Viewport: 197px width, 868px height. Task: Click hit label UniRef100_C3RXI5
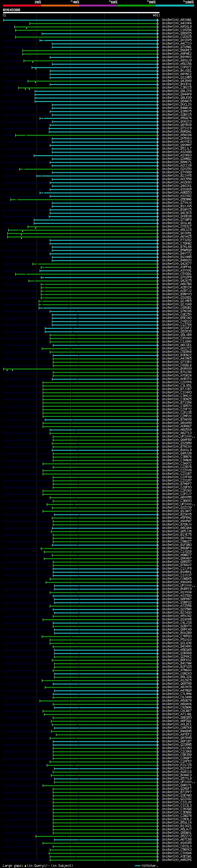(176, 88)
